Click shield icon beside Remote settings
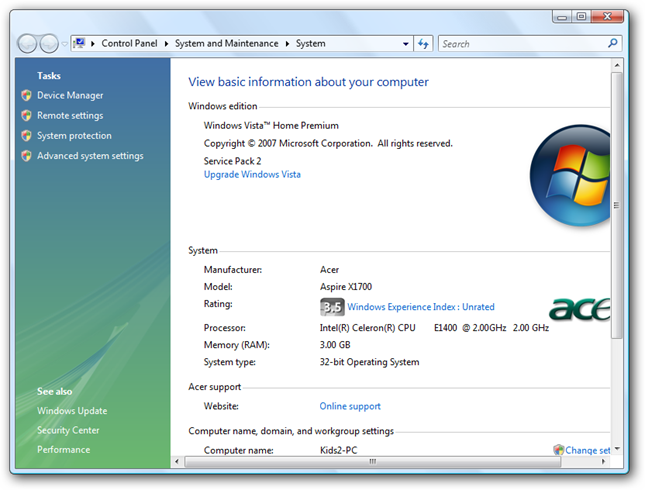Viewport: 645px width, 490px height. point(26,116)
